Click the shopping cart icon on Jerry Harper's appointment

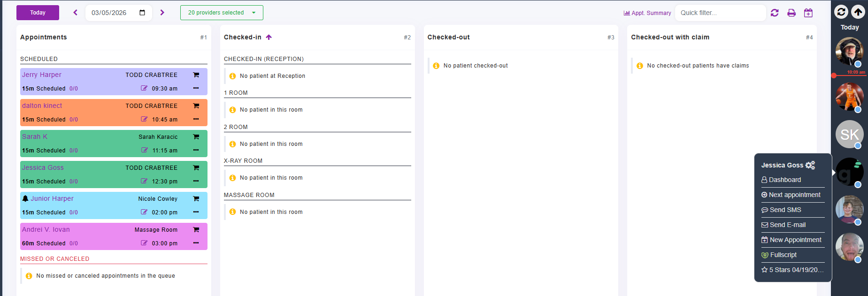pyautogui.click(x=196, y=75)
